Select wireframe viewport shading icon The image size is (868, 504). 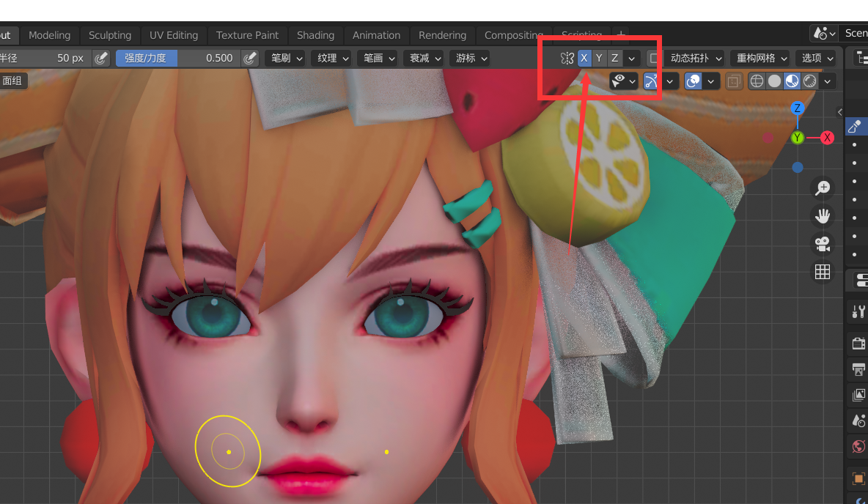[x=756, y=81]
